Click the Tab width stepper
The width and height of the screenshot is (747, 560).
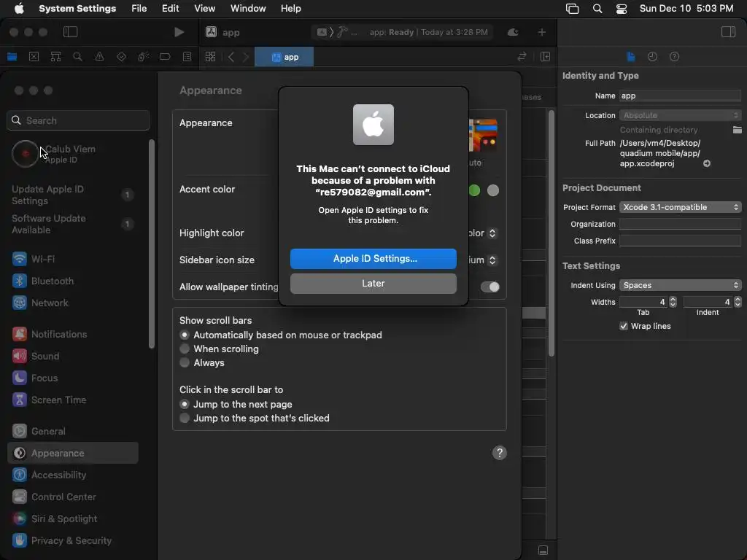point(673,302)
